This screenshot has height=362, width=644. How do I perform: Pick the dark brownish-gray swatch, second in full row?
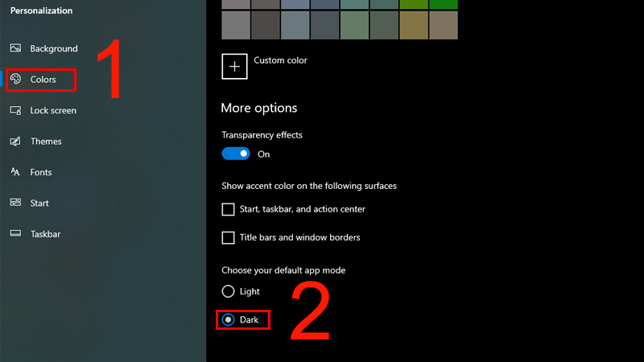266,25
